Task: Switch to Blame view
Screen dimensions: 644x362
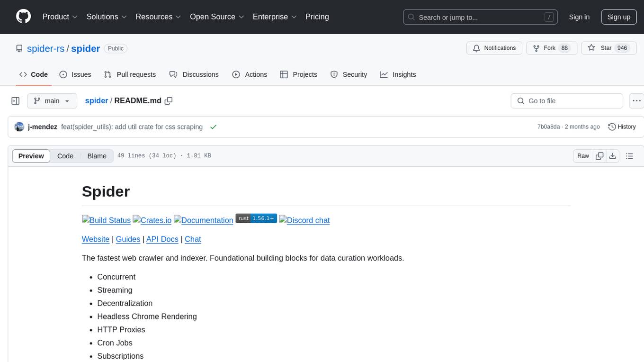Action: click(x=97, y=156)
